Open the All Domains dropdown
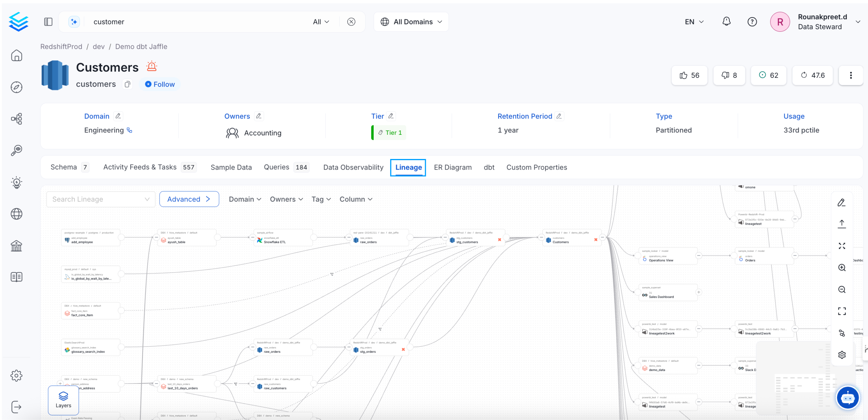This screenshot has height=420, width=868. 411,22
